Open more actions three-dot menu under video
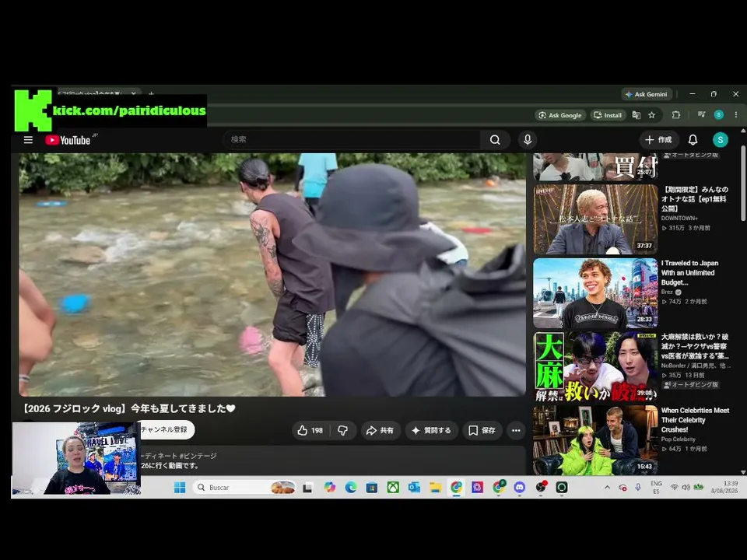Screen dimensions: 747x560 coord(516,430)
